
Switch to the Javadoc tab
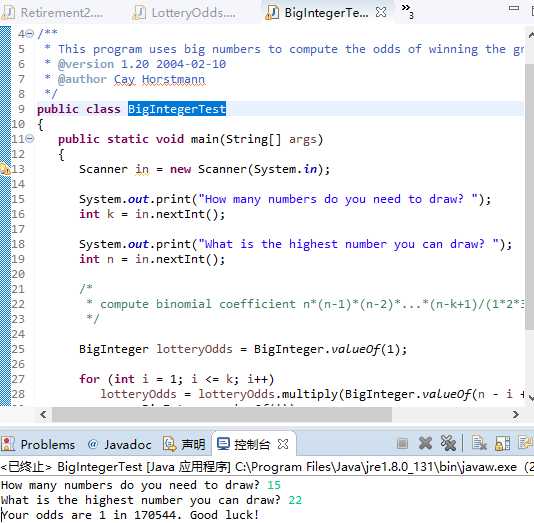point(119,444)
